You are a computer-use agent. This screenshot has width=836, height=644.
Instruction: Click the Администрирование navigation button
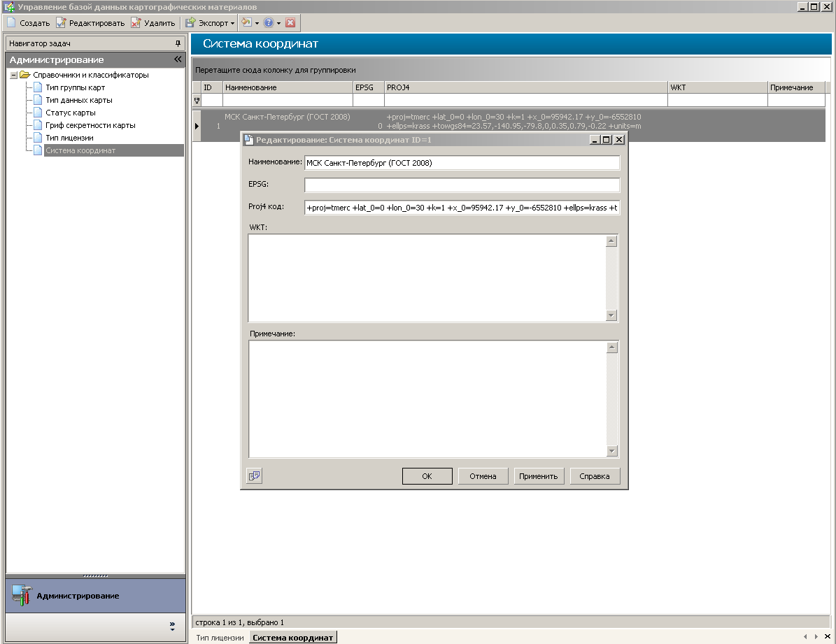pos(95,596)
